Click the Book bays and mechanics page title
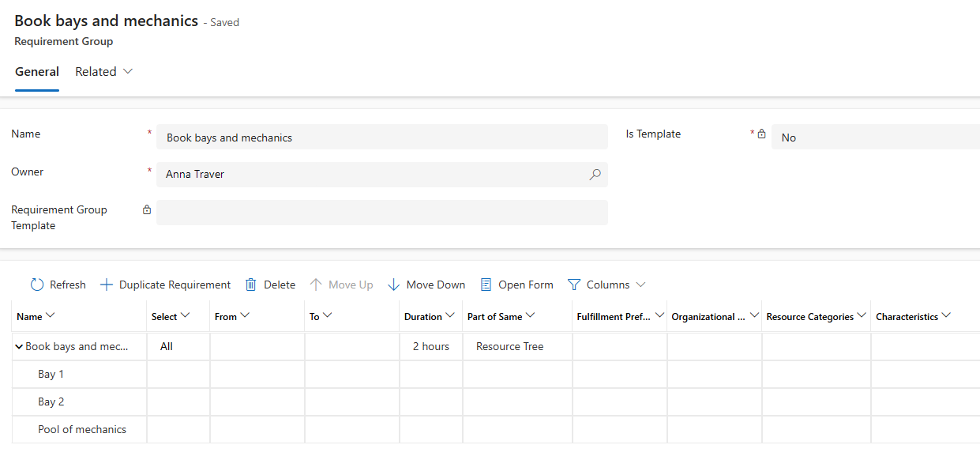980x475 pixels. [107, 21]
